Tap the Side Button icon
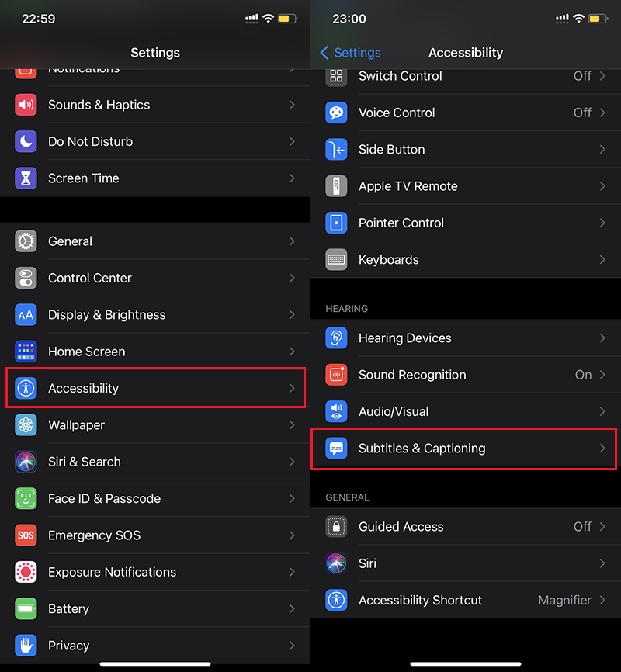The width and height of the screenshot is (621, 672). 336,150
